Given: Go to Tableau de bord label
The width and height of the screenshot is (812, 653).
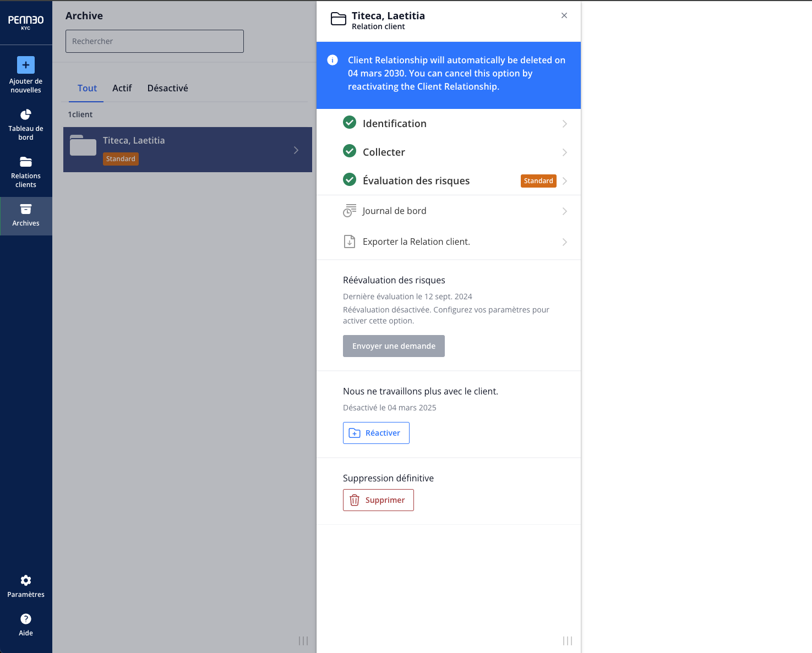Looking at the screenshot, I should (x=26, y=133).
